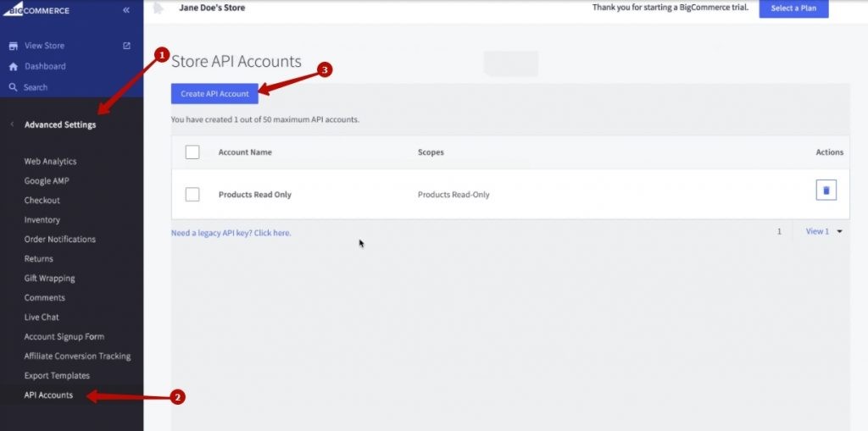The image size is (868, 431).
Task: Open Returns settings
Action: click(39, 258)
